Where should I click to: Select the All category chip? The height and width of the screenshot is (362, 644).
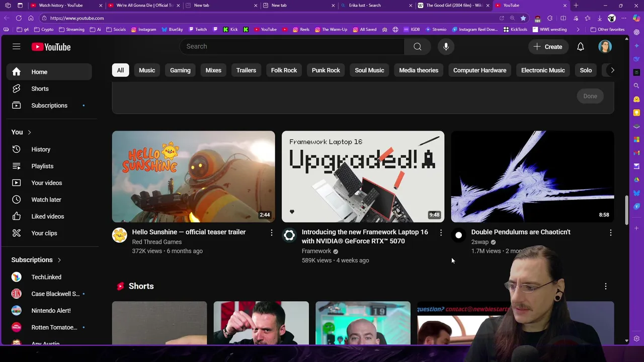pyautogui.click(x=120, y=70)
